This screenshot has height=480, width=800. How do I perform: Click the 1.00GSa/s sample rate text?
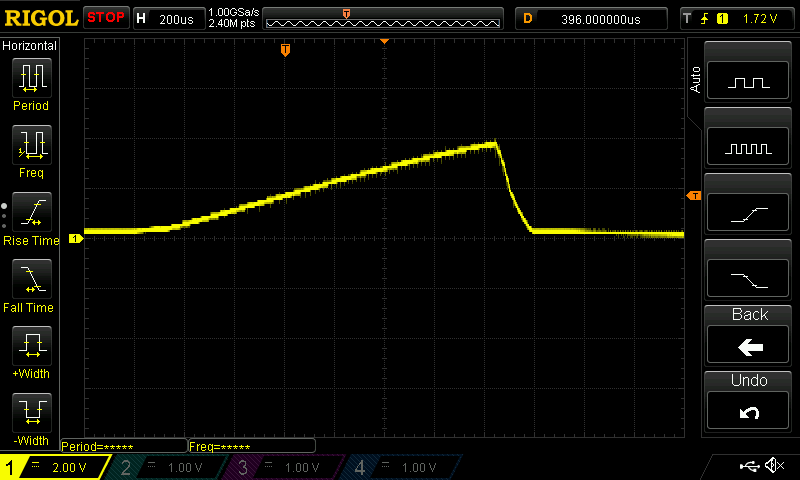[x=234, y=12]
